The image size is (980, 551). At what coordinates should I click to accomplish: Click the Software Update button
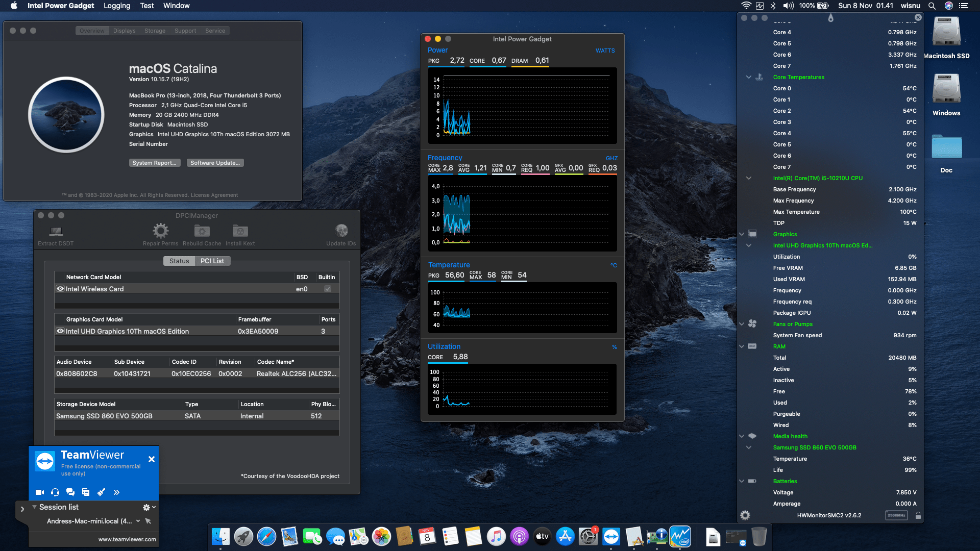pos(215,163)
